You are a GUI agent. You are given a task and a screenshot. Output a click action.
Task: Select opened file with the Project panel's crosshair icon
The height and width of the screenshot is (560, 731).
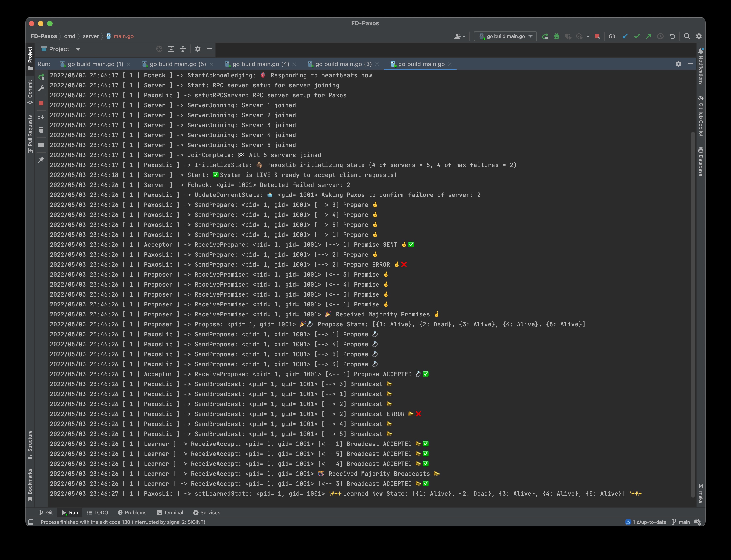[x=159, y=49]
